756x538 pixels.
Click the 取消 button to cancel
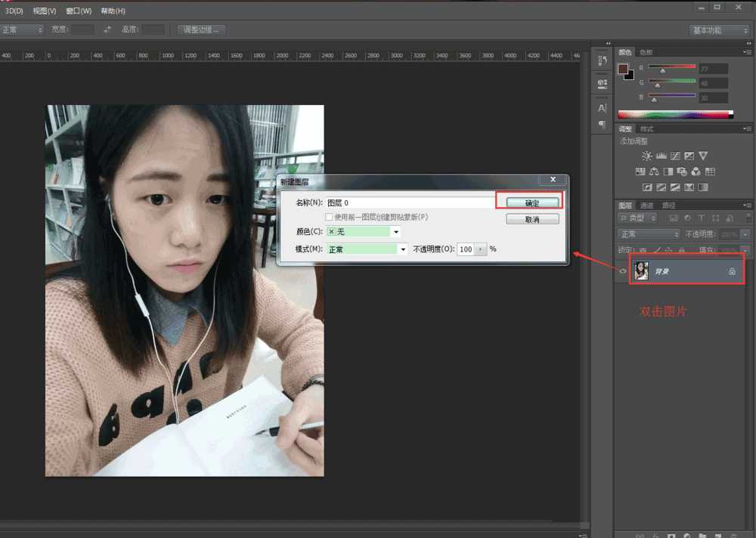532,219
